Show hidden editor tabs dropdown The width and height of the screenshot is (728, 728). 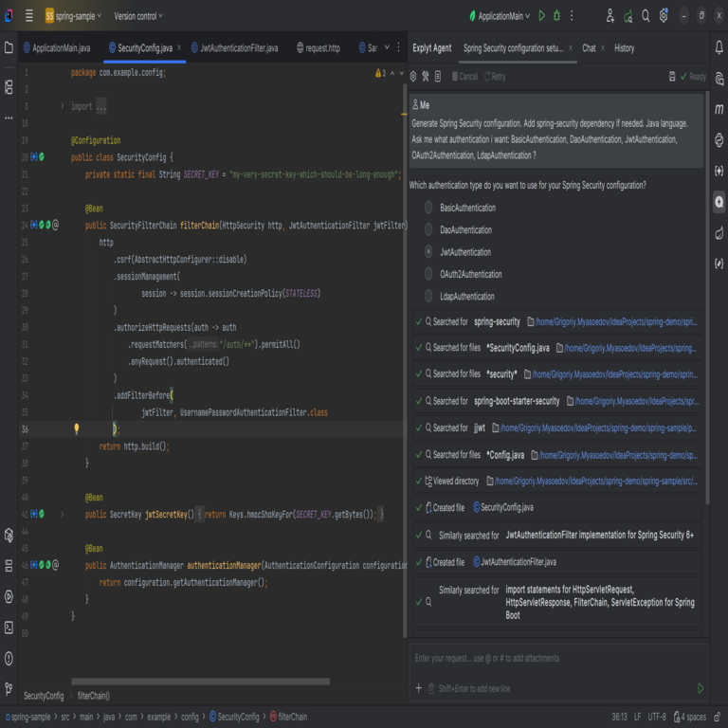point(387,47)
